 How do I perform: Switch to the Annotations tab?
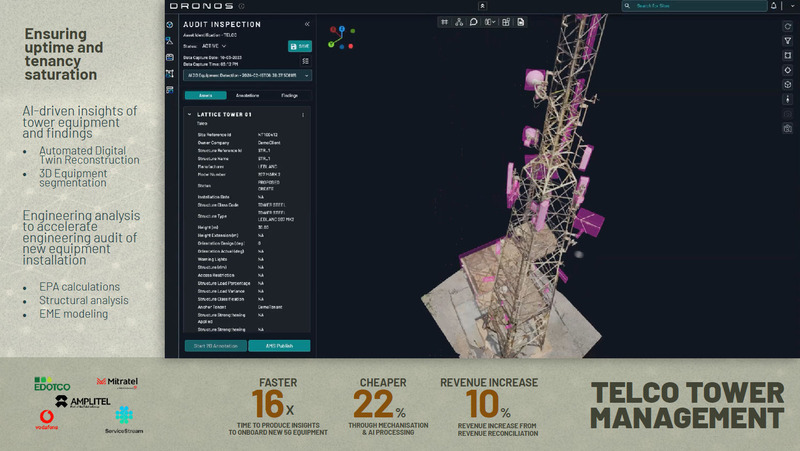coord(248,96)
